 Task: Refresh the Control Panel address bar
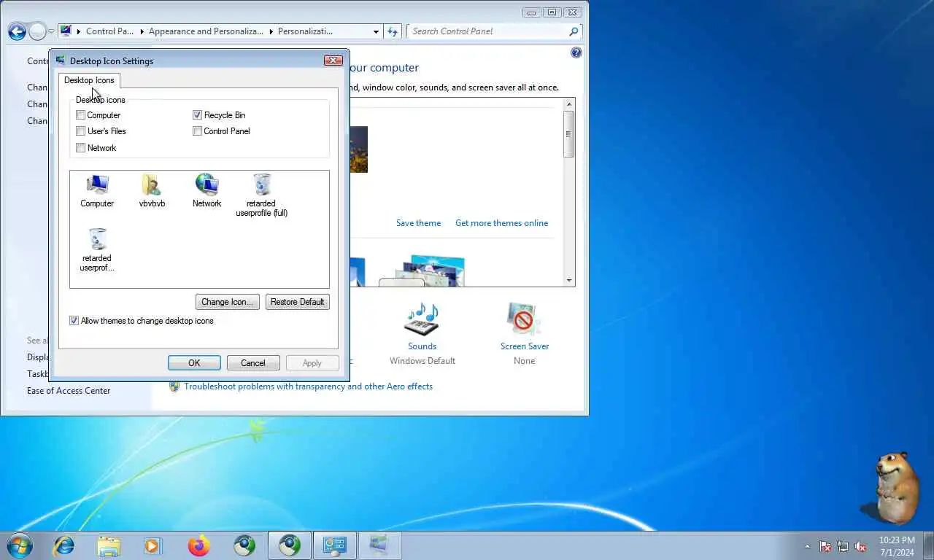point(393,31)
